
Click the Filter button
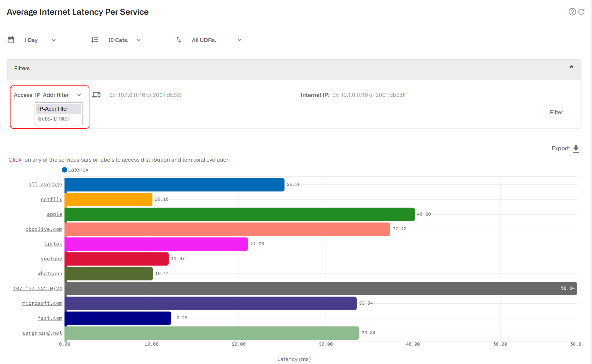(x=556, y=112)
